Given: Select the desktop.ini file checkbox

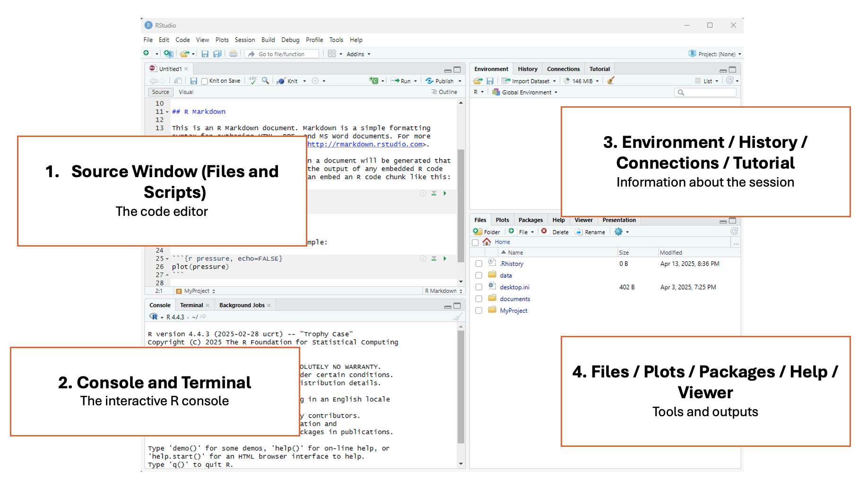Looking at the screenshot, I should (478, 287).
